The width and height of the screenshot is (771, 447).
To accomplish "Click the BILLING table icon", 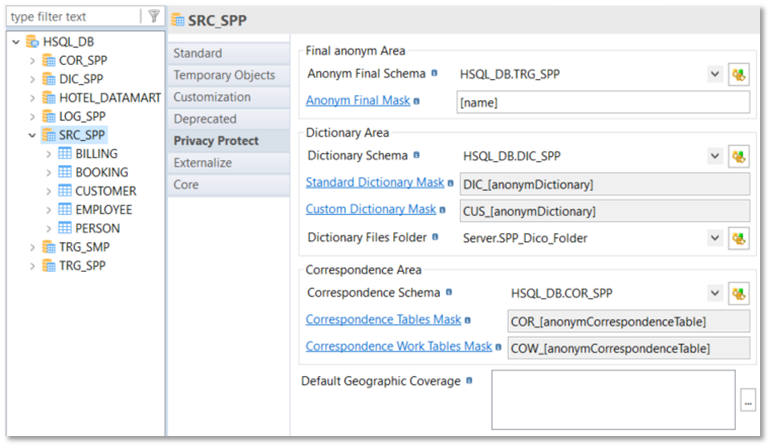I will pos(64,153).
